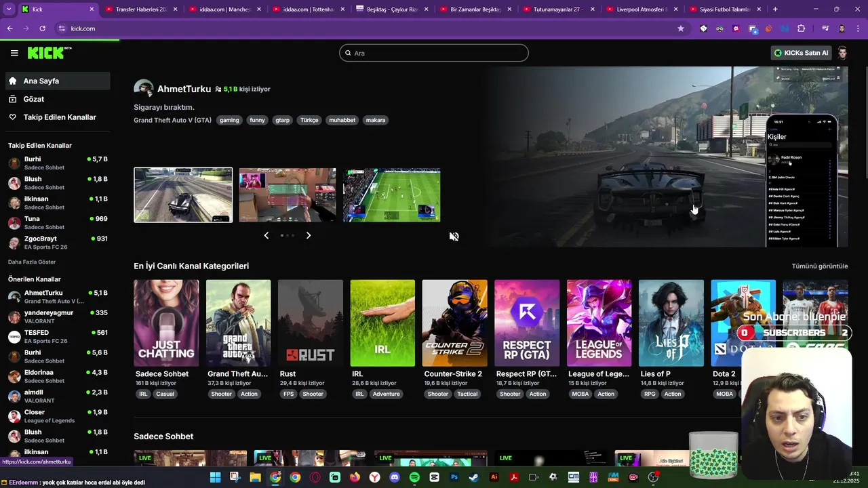Open Windows Start menu

(x=215, y=477)
